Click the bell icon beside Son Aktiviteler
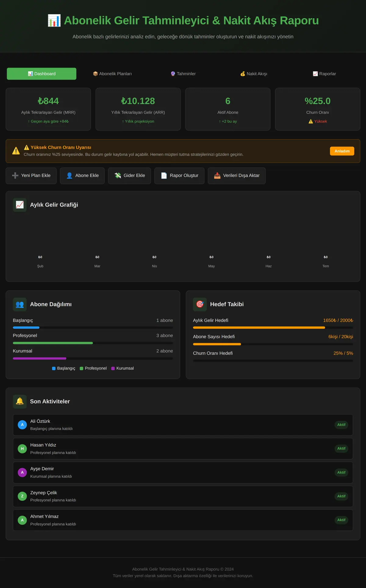The width and height of the screenshot is (366, 588). point(20,401)
